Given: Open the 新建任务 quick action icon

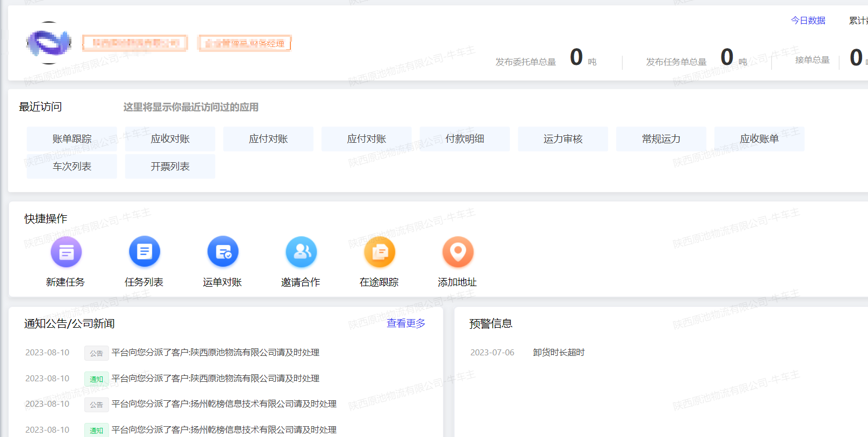Looking at the screenshot, I should coord(66,252).
